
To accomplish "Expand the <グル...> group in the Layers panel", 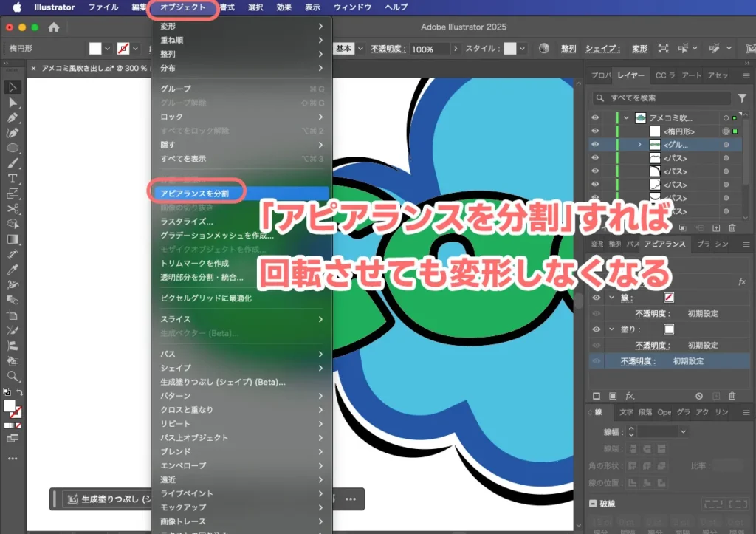I will tap(640, 144).
